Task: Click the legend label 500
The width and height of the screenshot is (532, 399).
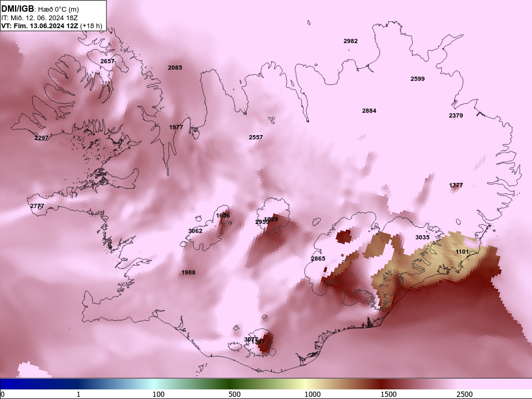Action: [235, 394]
